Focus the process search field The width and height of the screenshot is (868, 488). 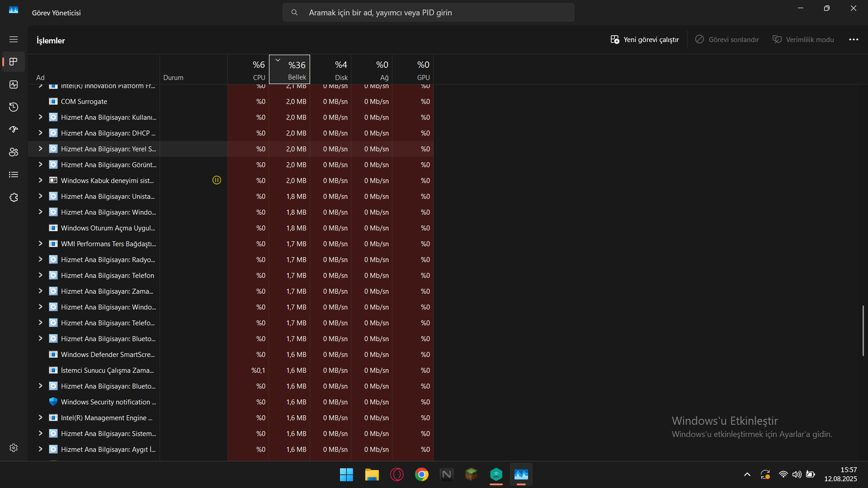click(429, 13)
